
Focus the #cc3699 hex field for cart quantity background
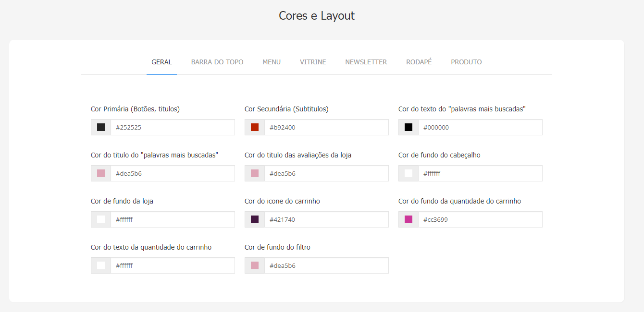click(x=480, y=219)
